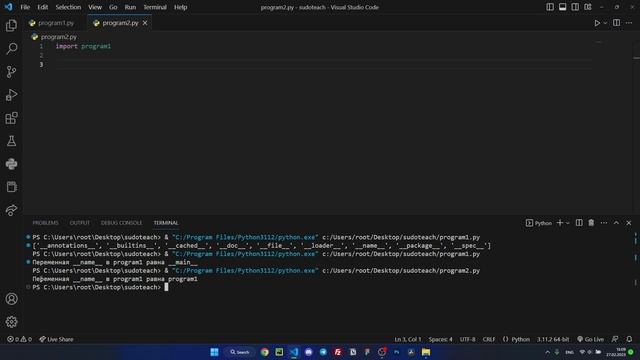The image size is (640, 360).
Task: Click the Ln 3, Col 1 status entry
Action: pos(407,339)
